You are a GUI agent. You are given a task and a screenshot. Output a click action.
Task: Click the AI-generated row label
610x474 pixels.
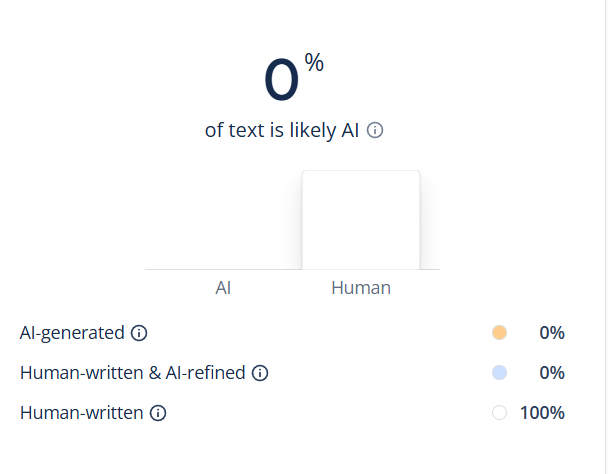tap(72, 333)
